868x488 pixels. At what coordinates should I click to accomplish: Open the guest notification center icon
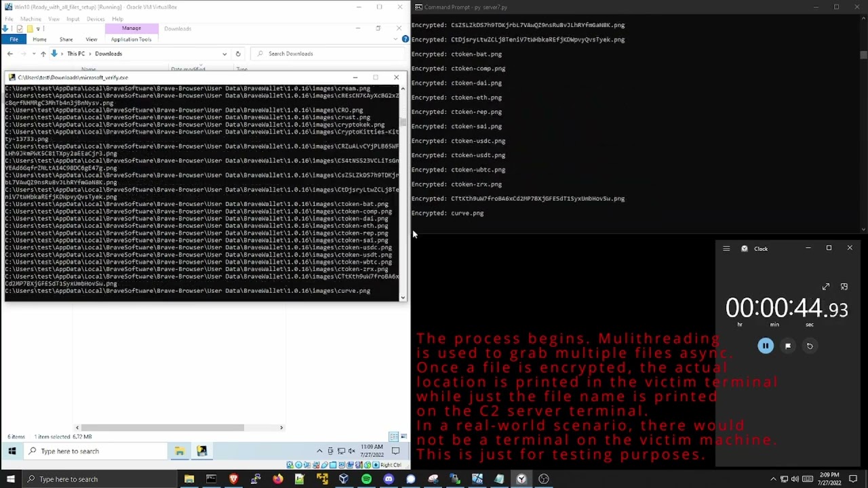395,451
